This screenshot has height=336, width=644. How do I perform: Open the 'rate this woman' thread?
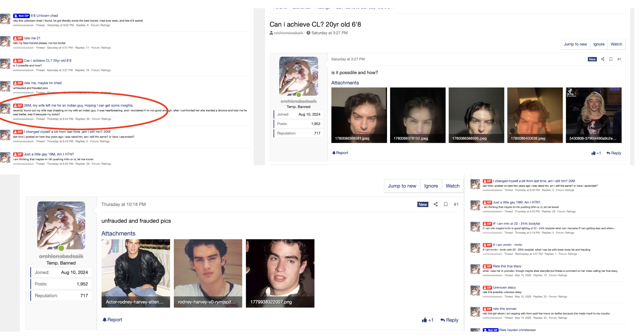505,309
